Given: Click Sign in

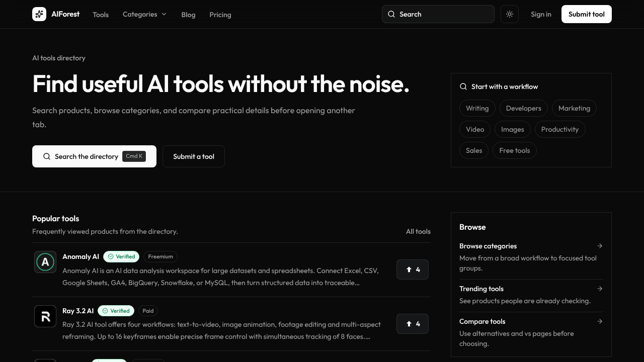Looking at the screenshot, I should pyautogui.click(x=541, y=14).
